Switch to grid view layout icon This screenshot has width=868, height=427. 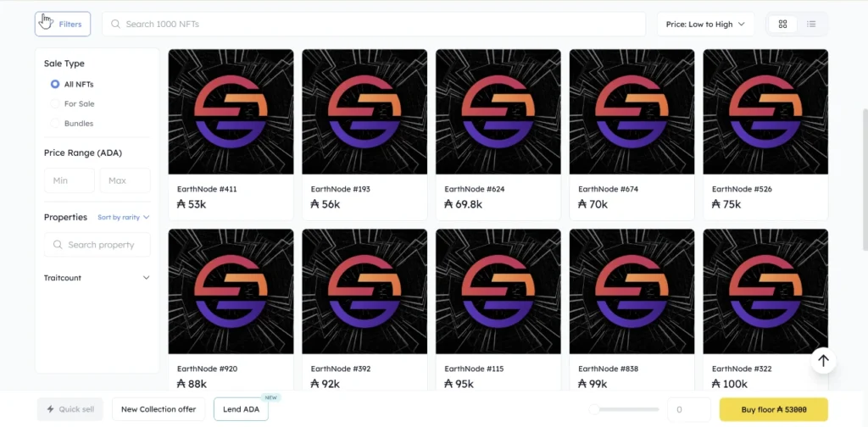point(783,24)
